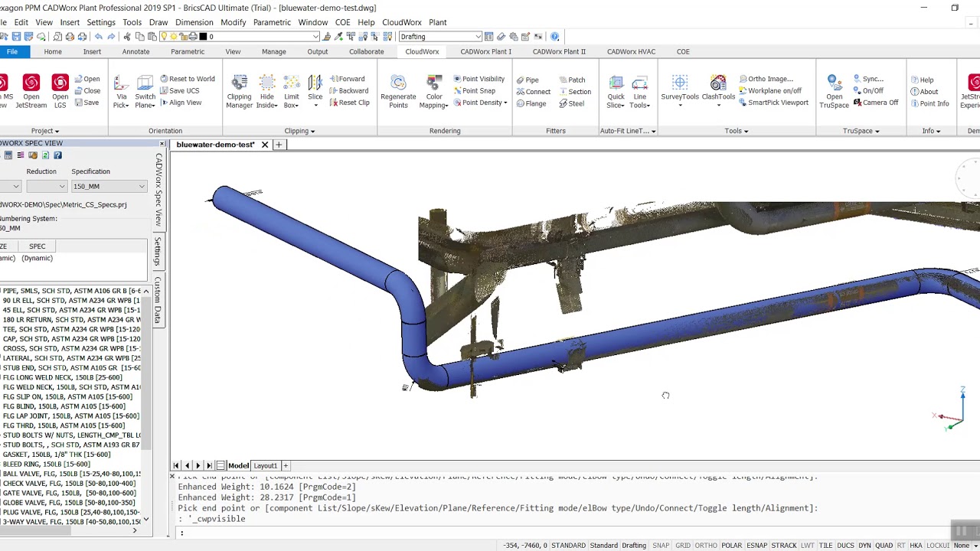Add a new layout with plus button
The height and width of the screenshot is (551, 980).
click(x=286, y=465)
